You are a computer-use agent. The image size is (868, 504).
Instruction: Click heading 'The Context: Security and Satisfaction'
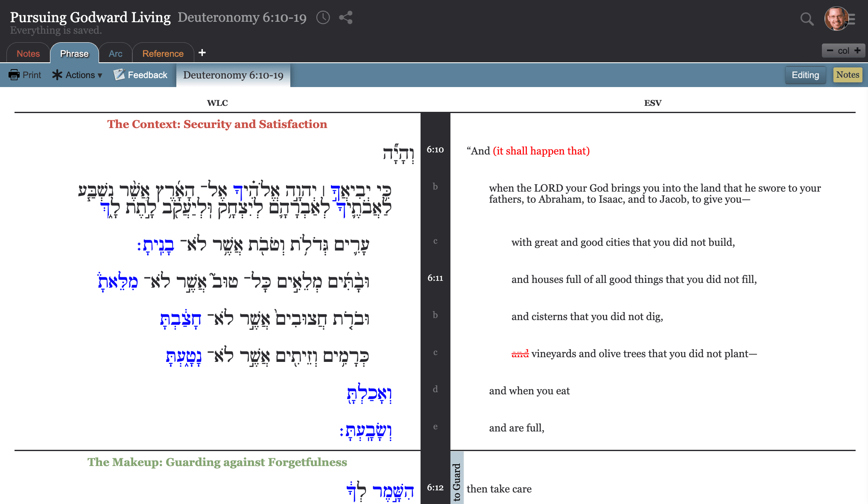tap(217, 124)
